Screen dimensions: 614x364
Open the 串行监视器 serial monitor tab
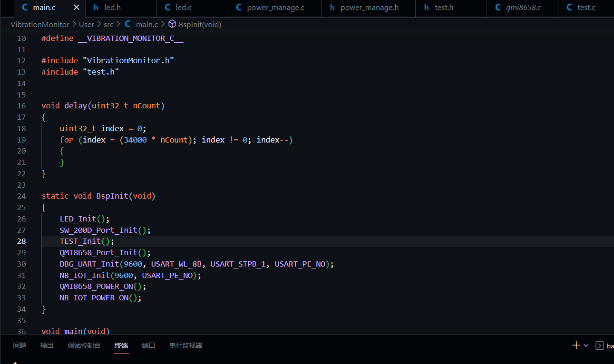tap(186, 345)
